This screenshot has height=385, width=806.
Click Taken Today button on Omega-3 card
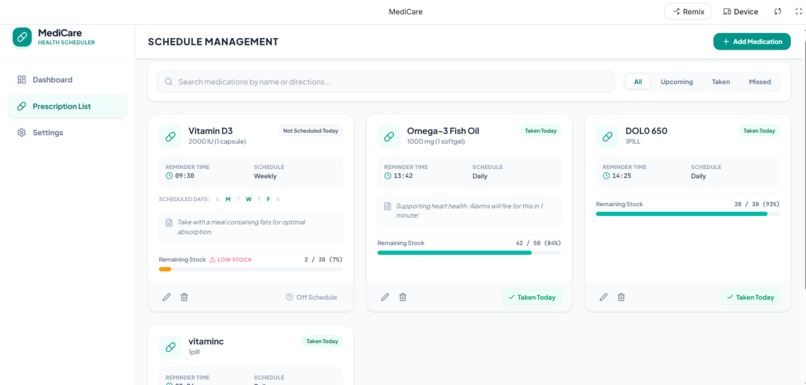coord(532,297)
